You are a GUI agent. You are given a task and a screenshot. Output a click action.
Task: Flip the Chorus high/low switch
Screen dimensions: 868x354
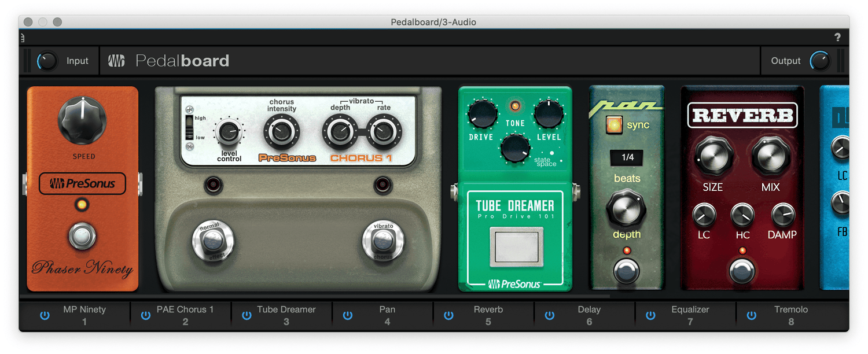coord(189,127)
